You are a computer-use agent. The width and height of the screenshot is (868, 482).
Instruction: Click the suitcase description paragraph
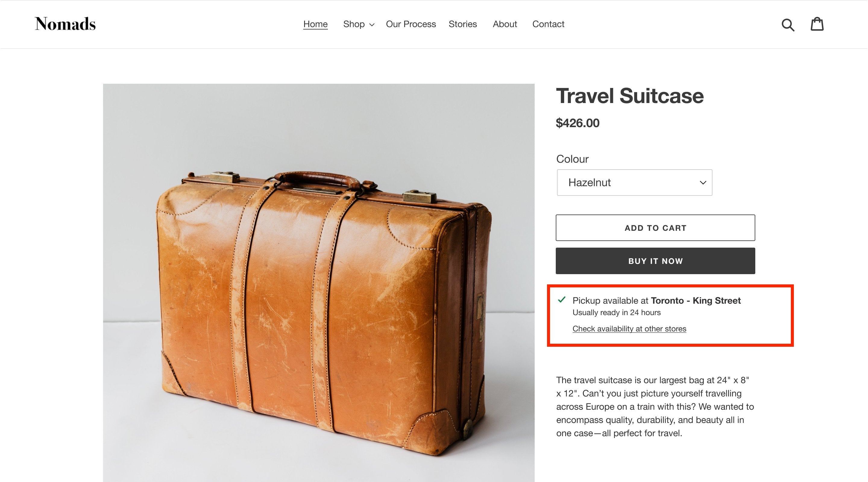click(x=655, y=407)
